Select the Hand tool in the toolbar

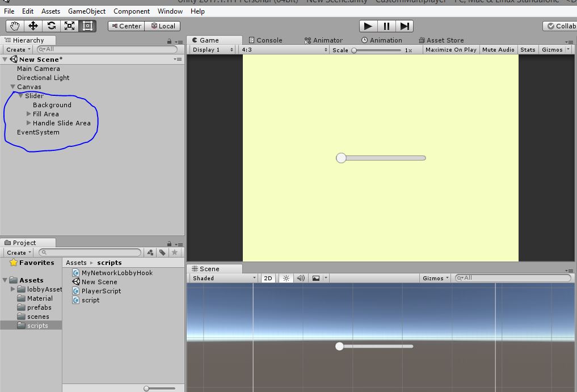pyautogui.click(x=14, y=25)
